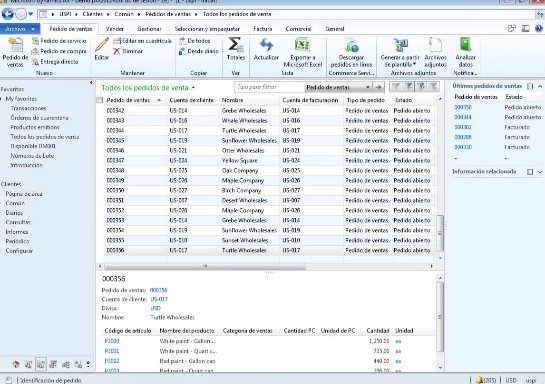
Task: Open the General tab
Action: [x=335, y=29]
